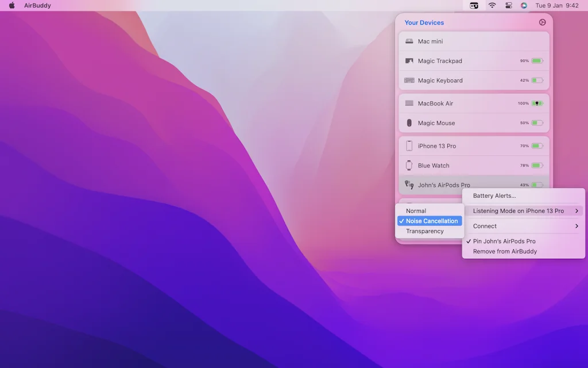The width and height of the screenshot is (588, 368).
Task: Click the MacBook Air device icon
Action: coord(409,103)
